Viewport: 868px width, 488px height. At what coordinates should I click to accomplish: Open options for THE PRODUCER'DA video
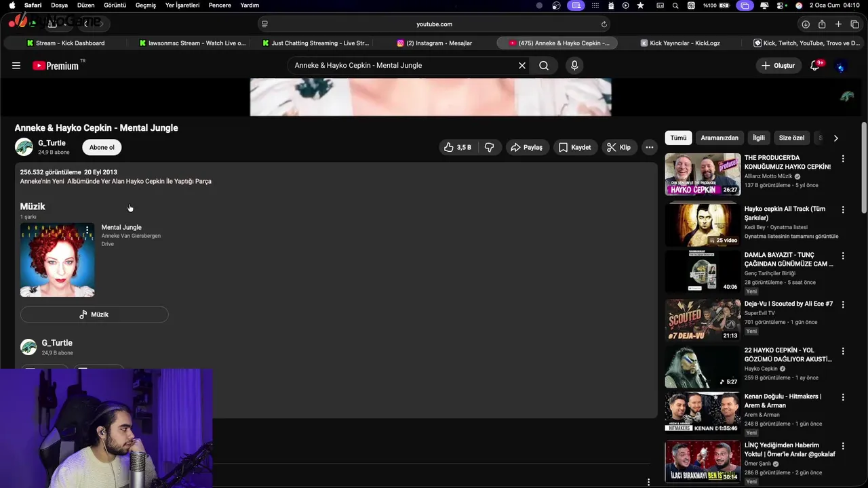click(843, 159)
